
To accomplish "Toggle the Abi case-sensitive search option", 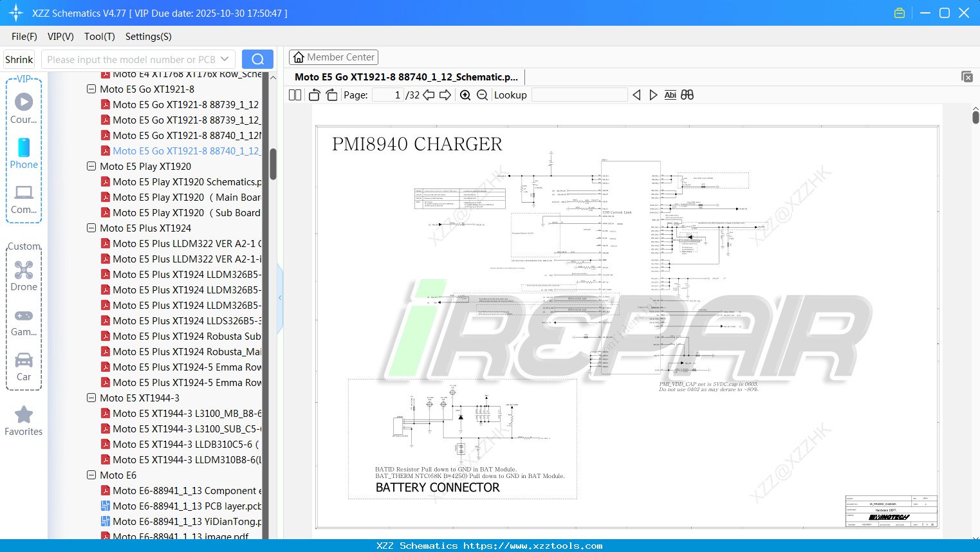I will 670,95.
